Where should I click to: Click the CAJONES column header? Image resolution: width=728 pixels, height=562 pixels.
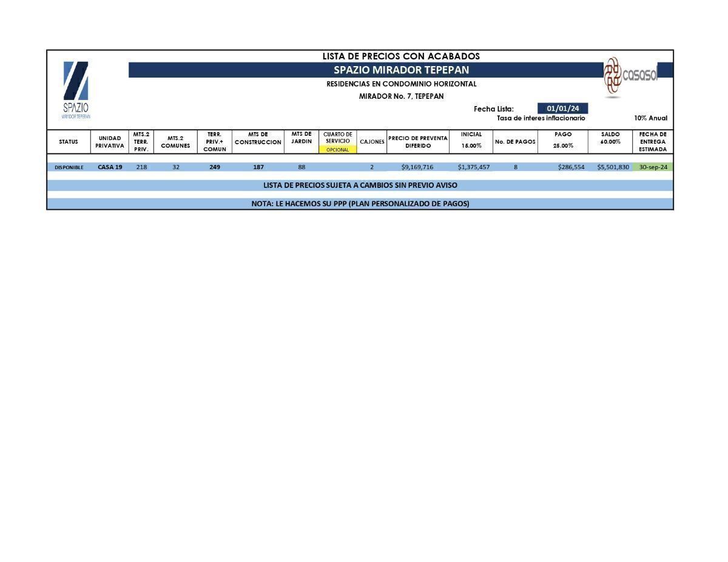pyautogui.click(x=372, y=142)
